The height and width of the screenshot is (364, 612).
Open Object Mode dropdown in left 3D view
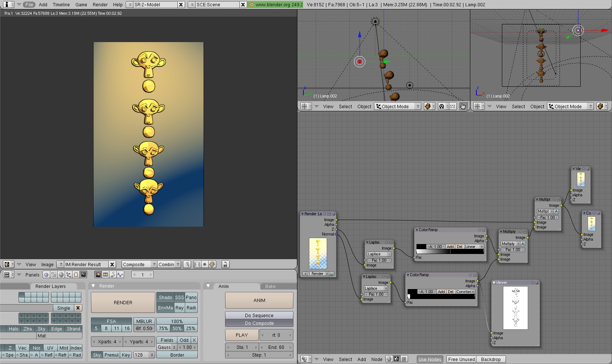398,106
